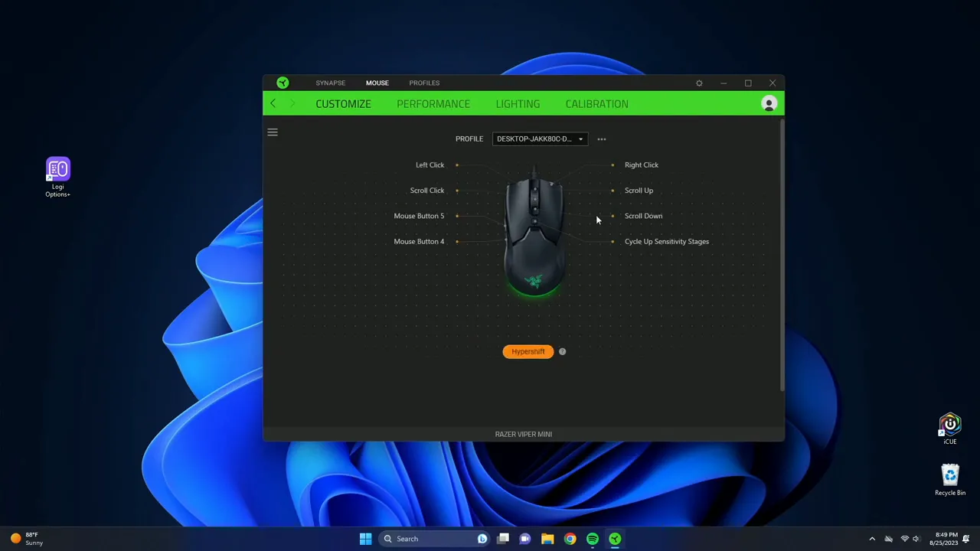This screenshot has width=980, height=551.
Task: Click the Razer logo in the title bar
Action: coord(283,83)
